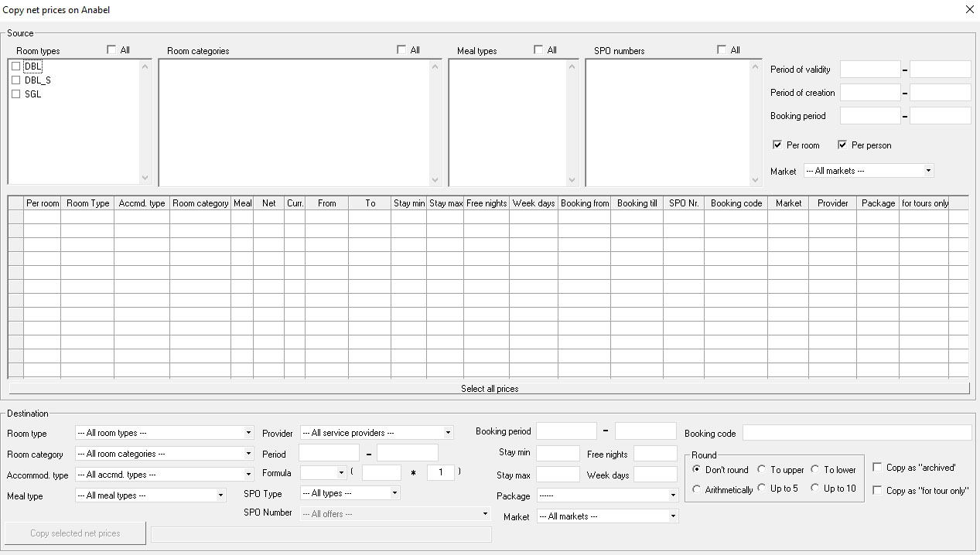Click SPO numbers list scrollbar up arrow
The height and width of the screenshot is (555, 980).
tap(756, 66)
